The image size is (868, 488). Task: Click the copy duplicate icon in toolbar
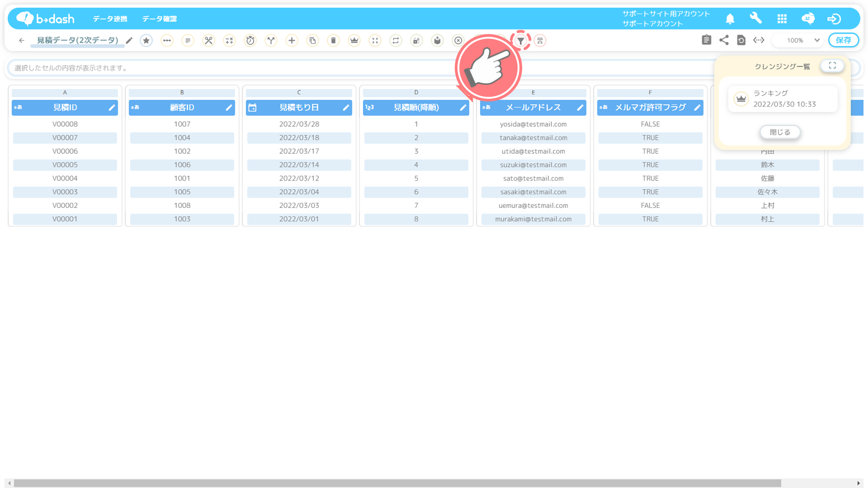coord(312,41)
